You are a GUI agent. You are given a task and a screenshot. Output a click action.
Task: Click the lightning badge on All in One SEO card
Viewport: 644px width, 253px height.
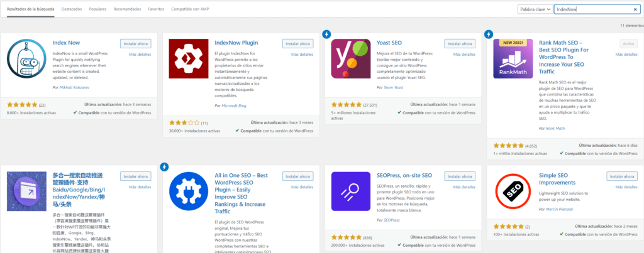coord(164,167)
